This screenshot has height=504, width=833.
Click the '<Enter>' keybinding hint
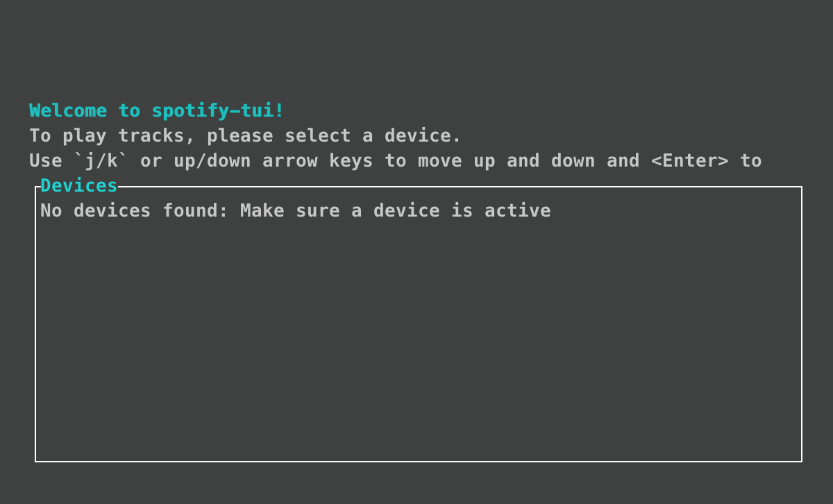[x=690, y=160]
